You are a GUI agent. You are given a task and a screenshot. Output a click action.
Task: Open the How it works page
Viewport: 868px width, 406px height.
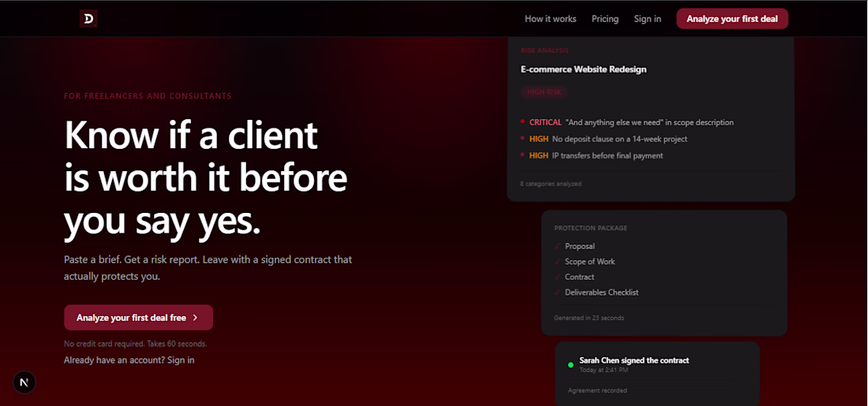(550, 19)
